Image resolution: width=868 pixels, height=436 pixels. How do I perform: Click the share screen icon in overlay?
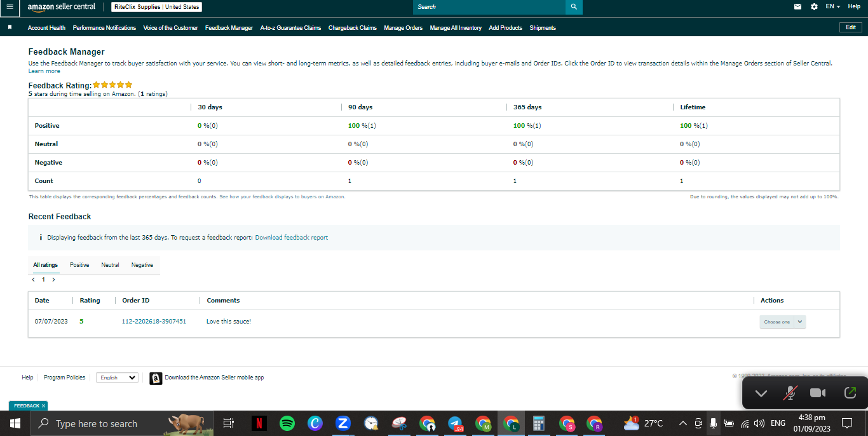click(850, 393)
